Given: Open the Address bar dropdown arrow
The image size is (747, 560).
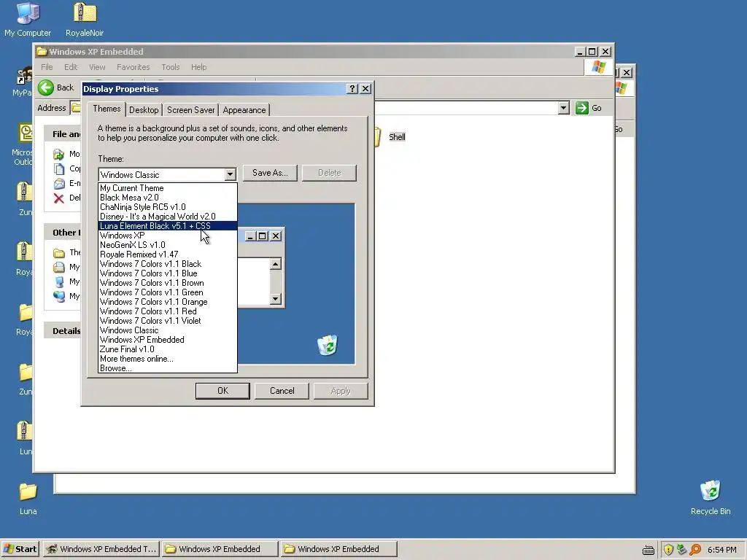Looking at the screenshot, I should (563, 108).
